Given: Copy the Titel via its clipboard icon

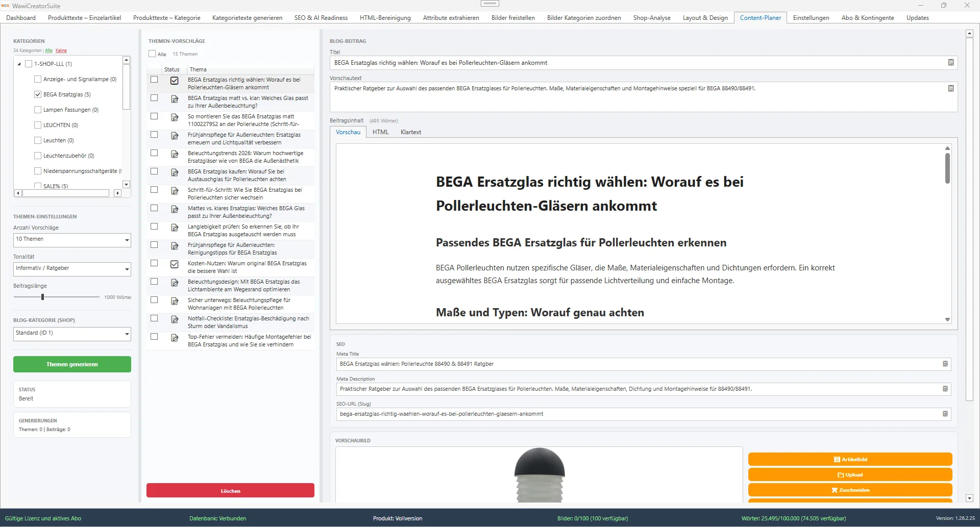Looking at the screenshot, I should (950, 62).
